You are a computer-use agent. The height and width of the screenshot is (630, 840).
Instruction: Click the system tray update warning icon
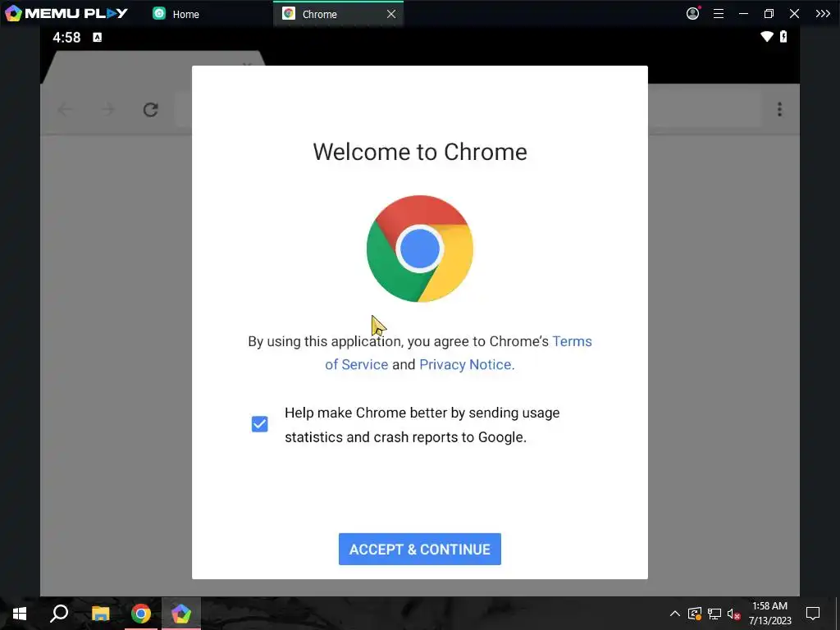click(x=694, y=614)
